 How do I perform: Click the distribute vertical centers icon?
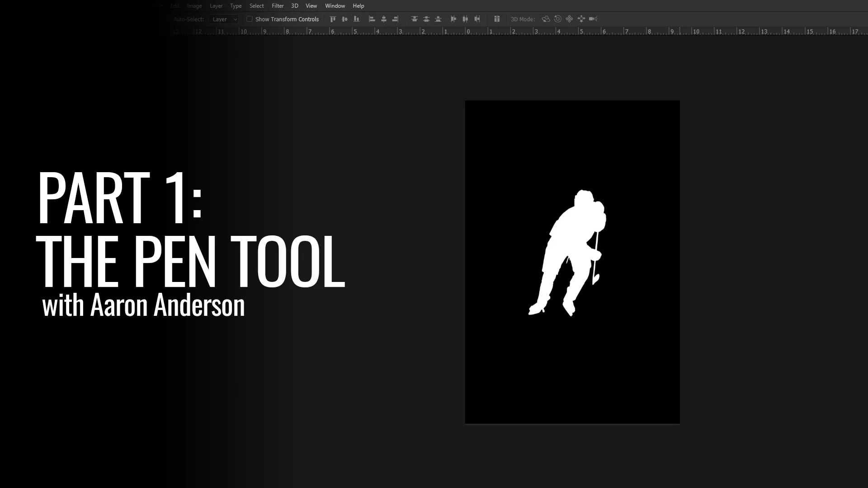coord(426,19)
